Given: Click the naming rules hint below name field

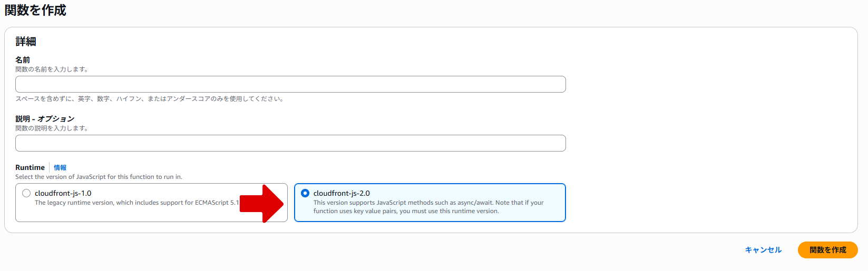Looking at the screenshot, I should click(x=150, y=99).
